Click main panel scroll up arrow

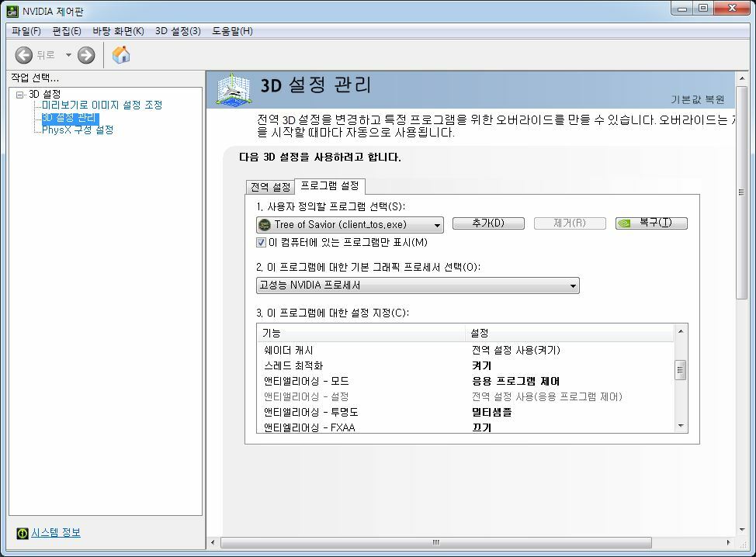[742, 78]
